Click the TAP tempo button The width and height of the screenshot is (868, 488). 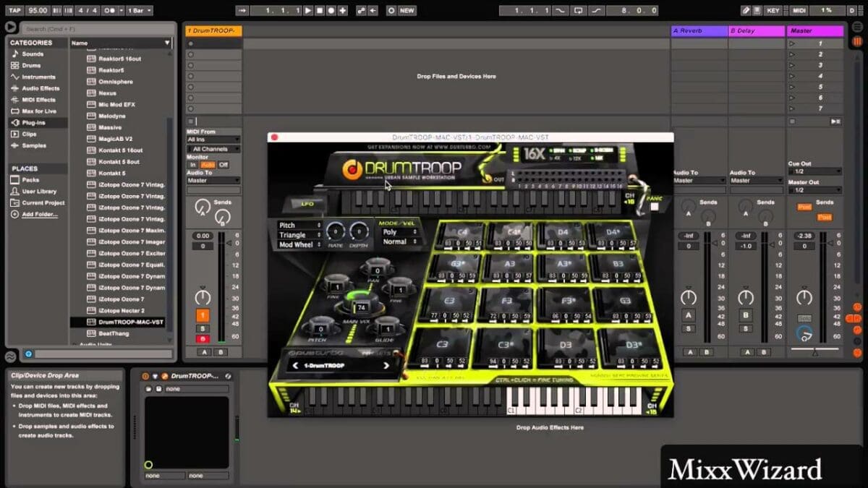tap(14, 11)
